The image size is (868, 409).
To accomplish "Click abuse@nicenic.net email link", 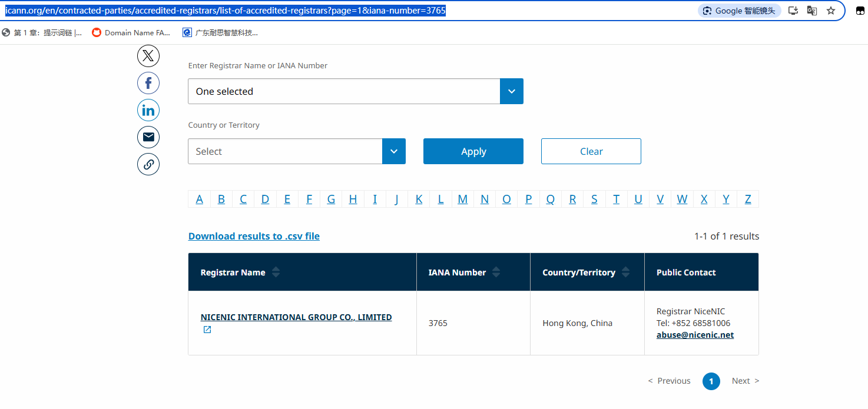I will click(695, 335).
